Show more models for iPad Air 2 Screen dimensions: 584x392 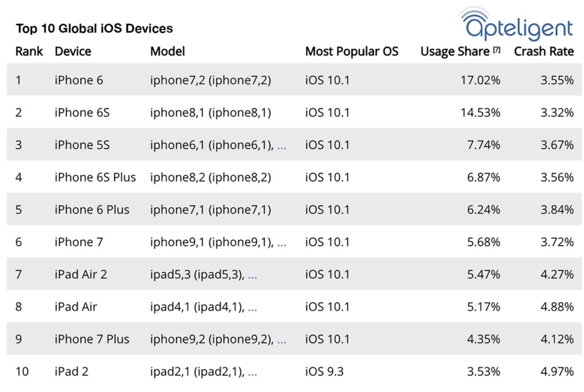point(252,275)
